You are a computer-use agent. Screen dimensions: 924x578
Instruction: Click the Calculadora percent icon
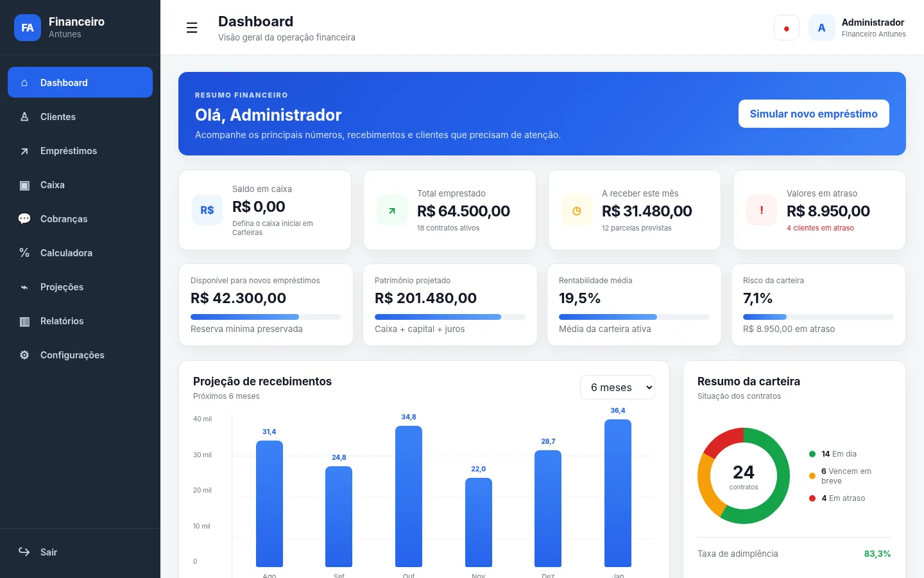tap(24, 252)
